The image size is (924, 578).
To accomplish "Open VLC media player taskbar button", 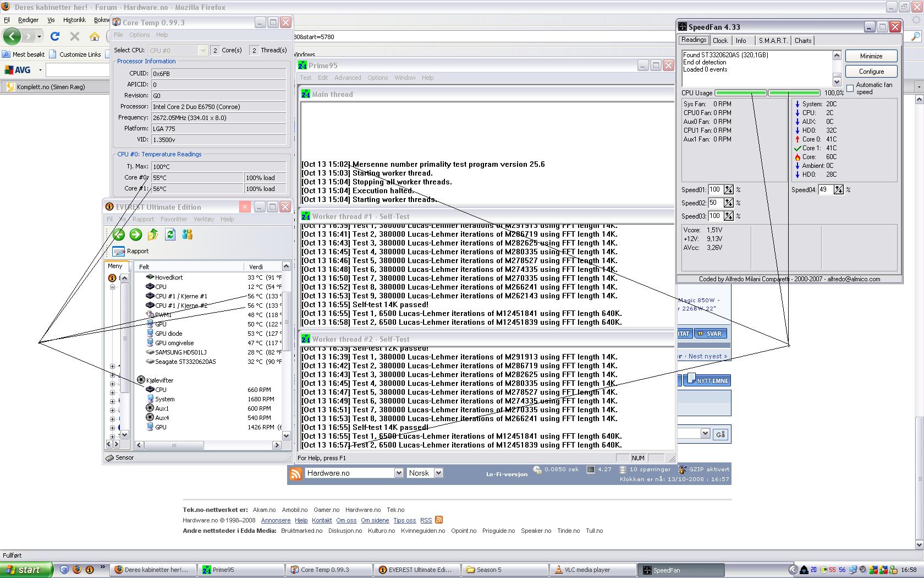I will [593, 570].
